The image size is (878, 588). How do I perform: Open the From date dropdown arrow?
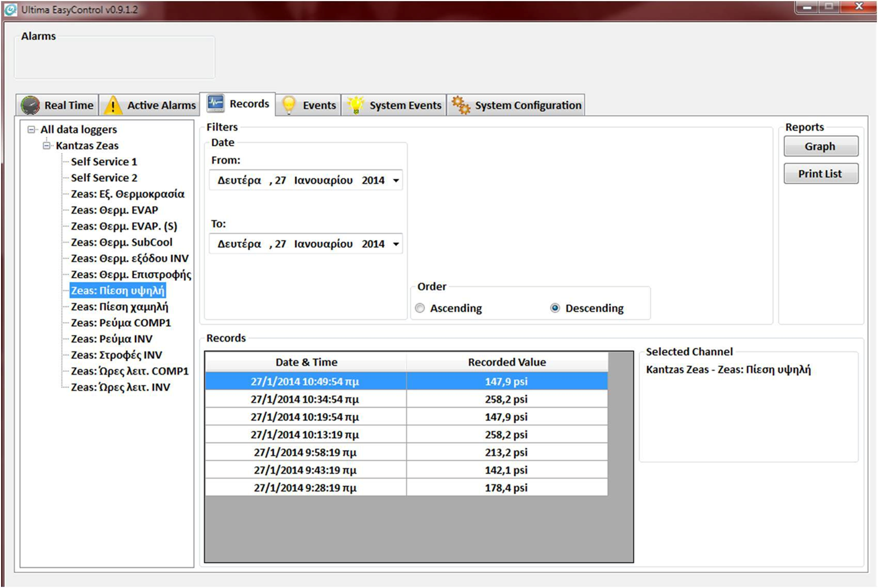[396, 181]
